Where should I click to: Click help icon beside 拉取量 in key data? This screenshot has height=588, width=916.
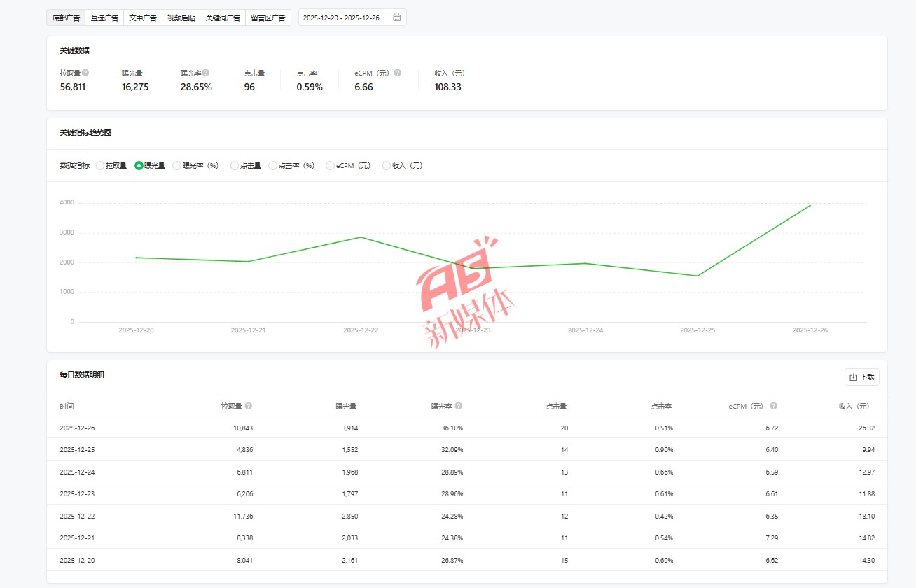(85, 73)
